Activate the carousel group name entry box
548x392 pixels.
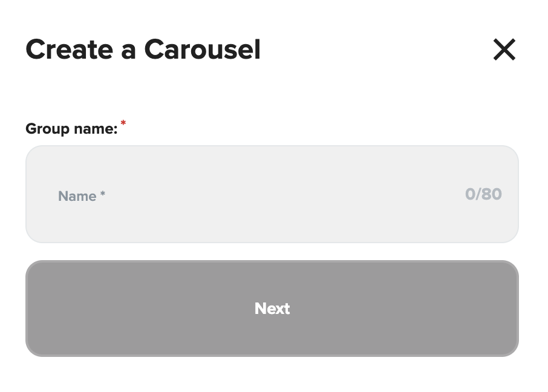[272, 194]
